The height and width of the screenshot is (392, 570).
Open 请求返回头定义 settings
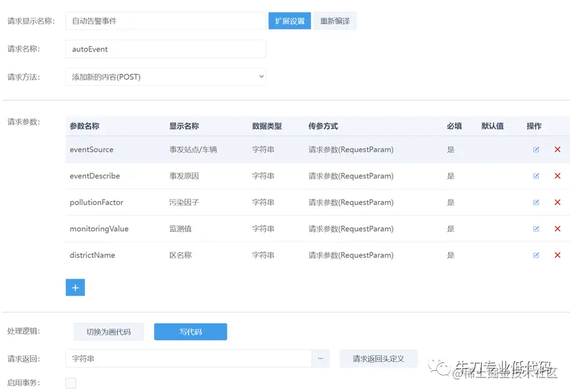click(378, 358)
